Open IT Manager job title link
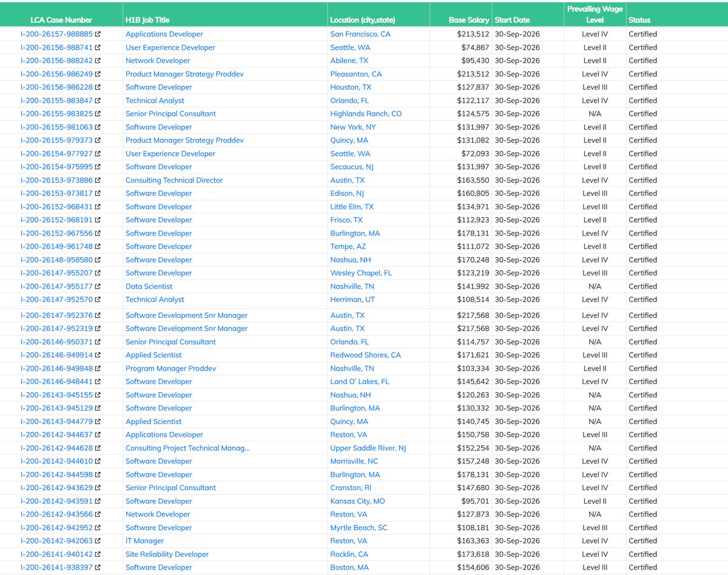 tap(144, 541)
